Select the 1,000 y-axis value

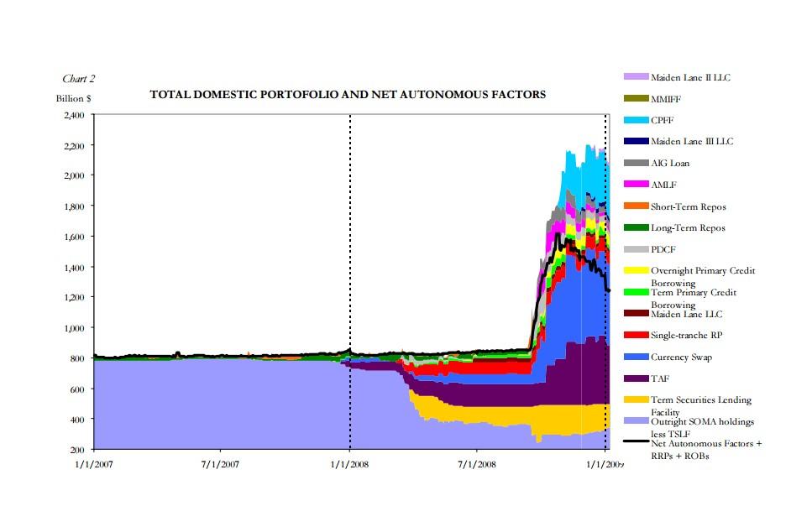(x=74, y=327)
